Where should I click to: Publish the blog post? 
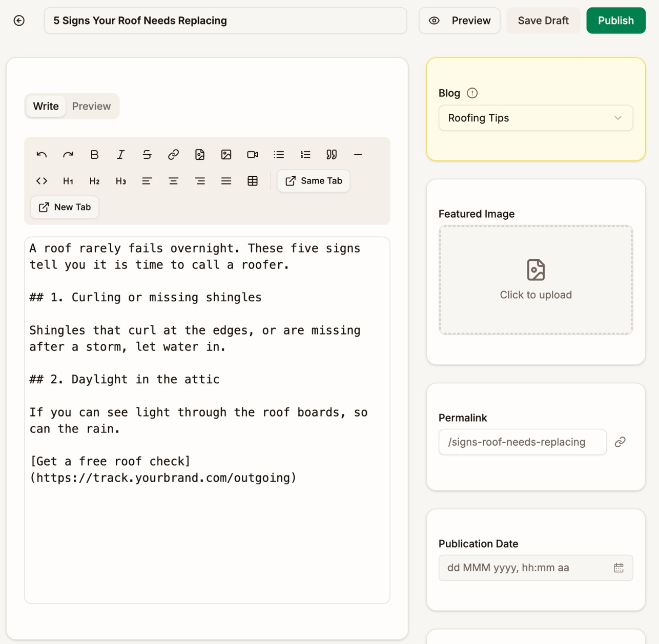616,20
